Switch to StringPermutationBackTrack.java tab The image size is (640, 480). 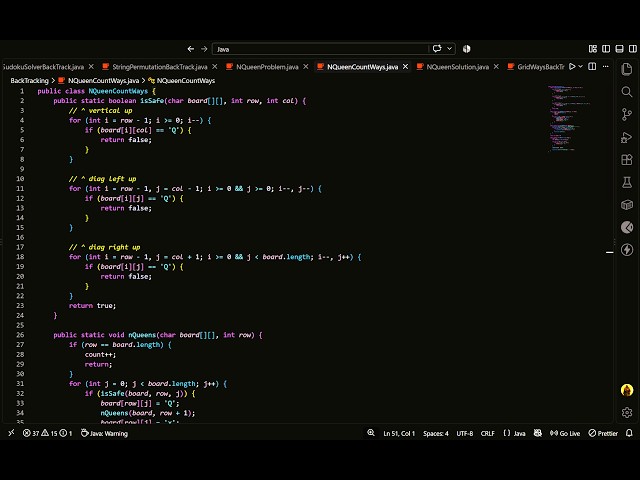[x=160, y=67]
